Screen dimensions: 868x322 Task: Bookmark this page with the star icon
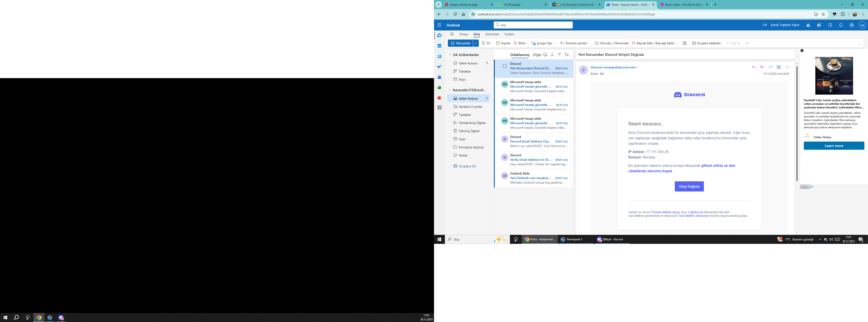coord(823,14)
